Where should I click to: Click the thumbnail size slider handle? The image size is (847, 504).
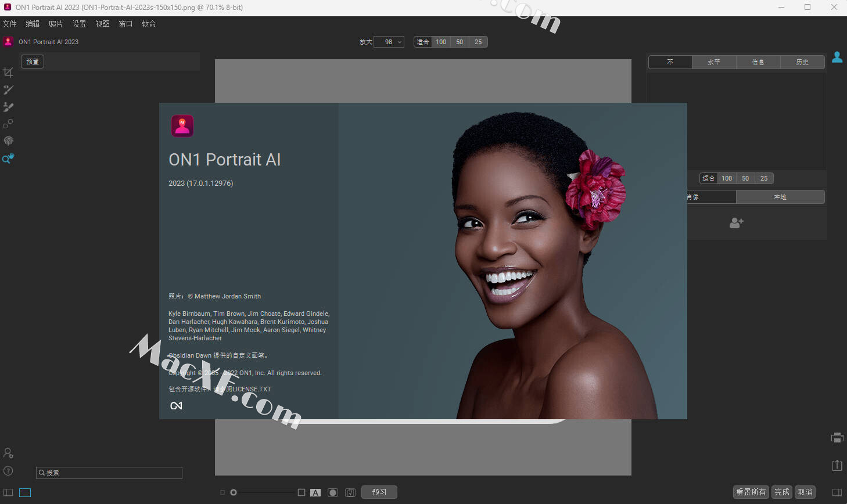click(234, 492)
